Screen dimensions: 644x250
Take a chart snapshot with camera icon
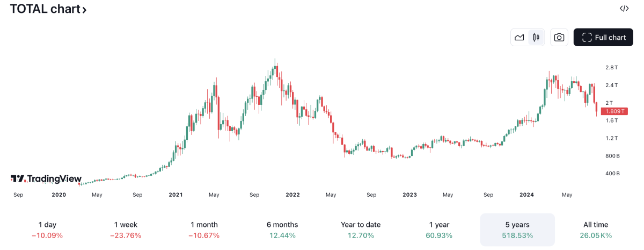pyautogui.click(x=559, y=37)
